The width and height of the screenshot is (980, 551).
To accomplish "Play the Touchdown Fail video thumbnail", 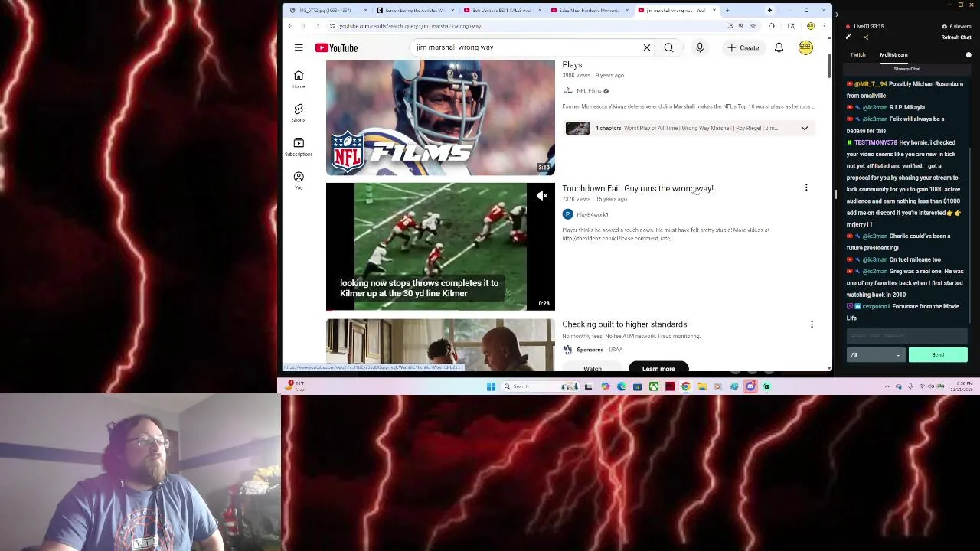I will pyautogui.click(x=440, y=246).
